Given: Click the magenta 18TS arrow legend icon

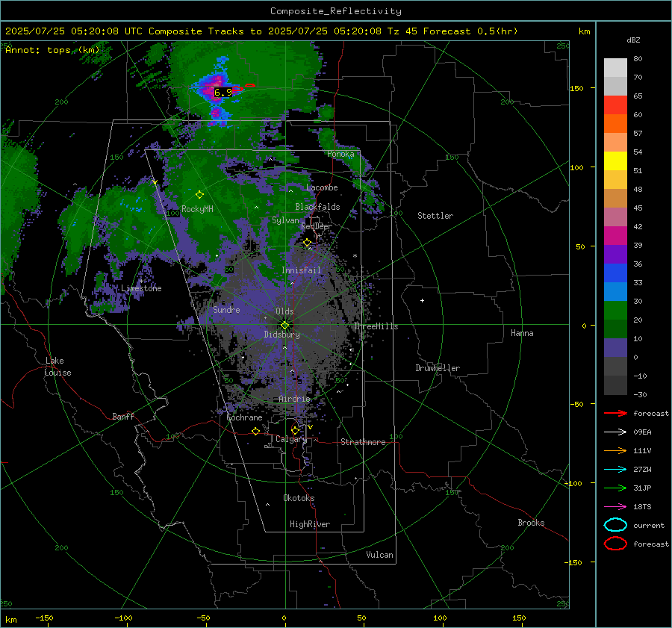Looking at the screenshot, I should coord(615,507).
